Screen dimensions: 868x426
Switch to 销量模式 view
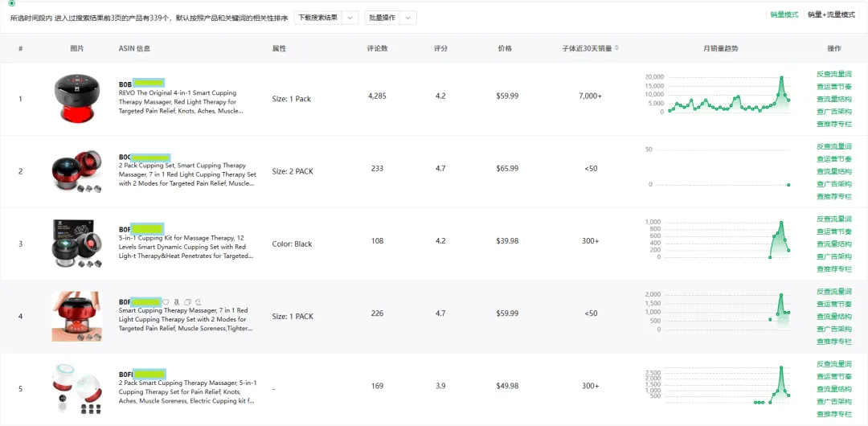click(784, 14)
